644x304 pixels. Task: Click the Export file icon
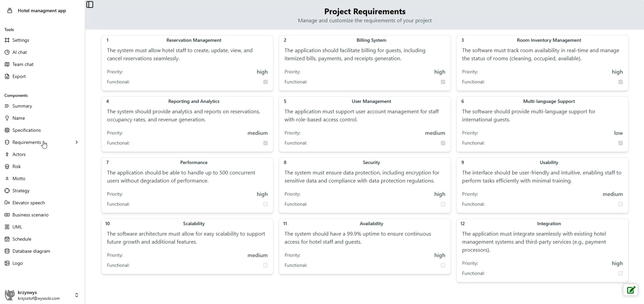[7, 77]
